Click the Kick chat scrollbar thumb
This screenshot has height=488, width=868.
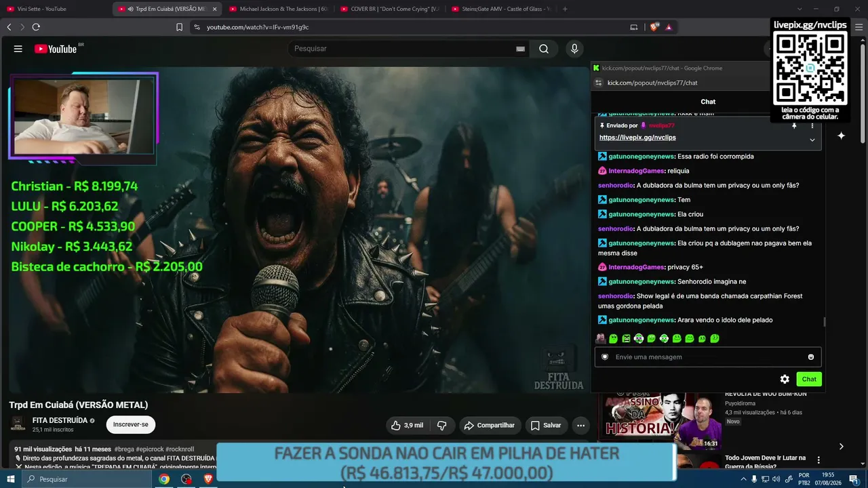point(825,322)
